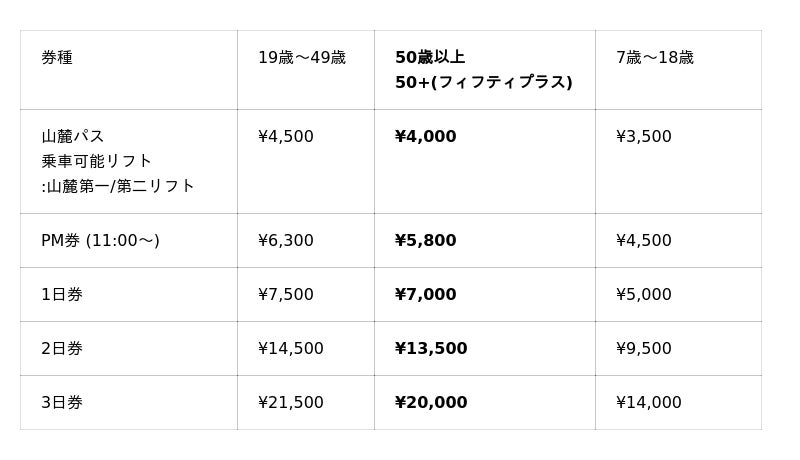
Task: Select the 7歳〜18歳 column header
Action: [x=654, y=58]
